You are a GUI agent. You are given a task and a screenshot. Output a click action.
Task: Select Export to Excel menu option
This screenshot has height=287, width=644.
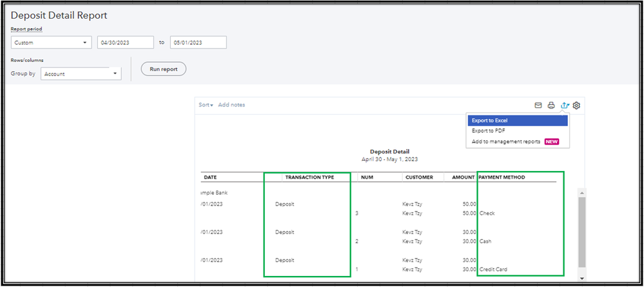click(518, 121)
